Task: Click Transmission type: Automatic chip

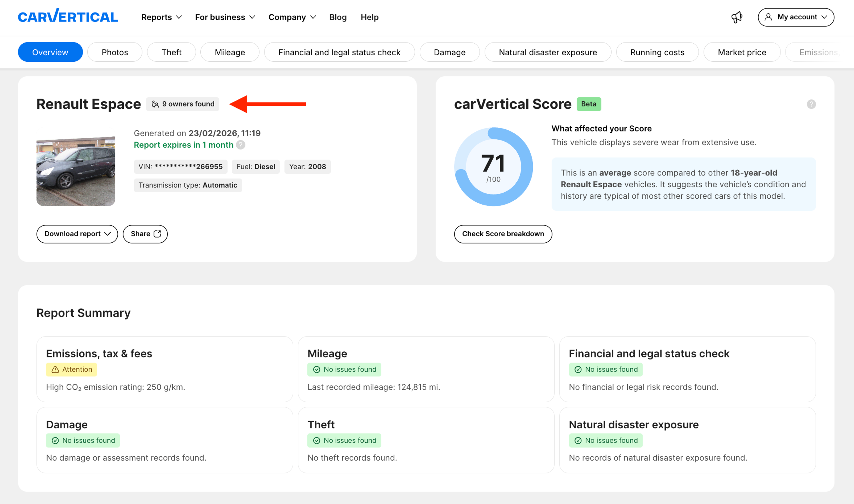Action: 188,185
